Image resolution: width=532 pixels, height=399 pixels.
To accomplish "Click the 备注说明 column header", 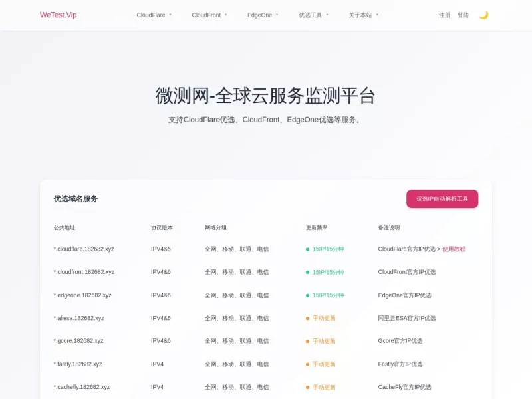I will click(x=389, y=227).
